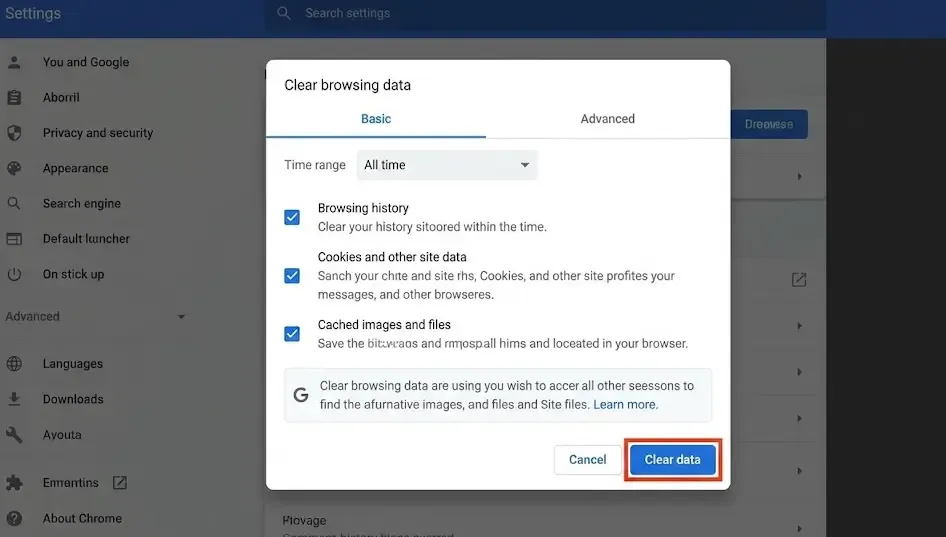The image size is (946, 537).
Task: Click the Aborril clipboard icon
Action: [x=14, y=97]
